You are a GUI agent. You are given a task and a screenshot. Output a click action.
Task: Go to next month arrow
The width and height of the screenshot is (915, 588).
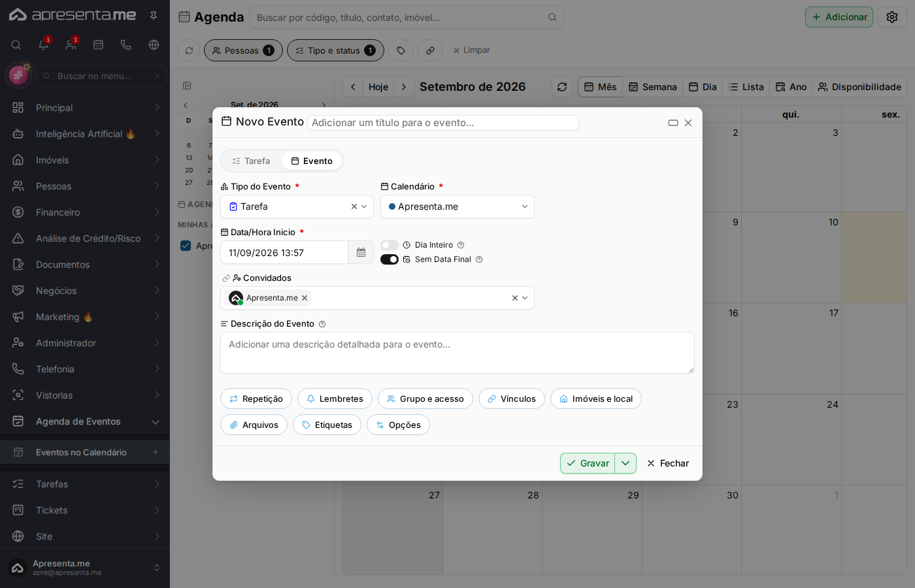(404, 87)
